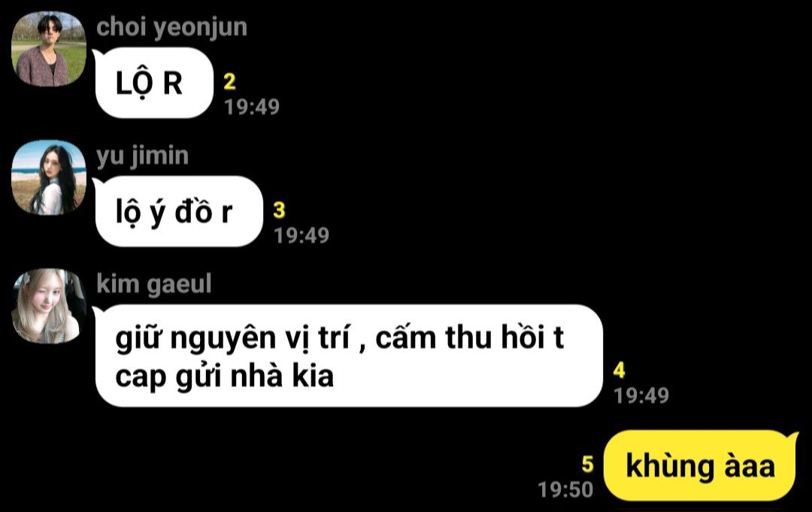Screen dimensions: 812x512
Task: Tap unread count 3 beside yu jimin's message
Action: (279, 210)
